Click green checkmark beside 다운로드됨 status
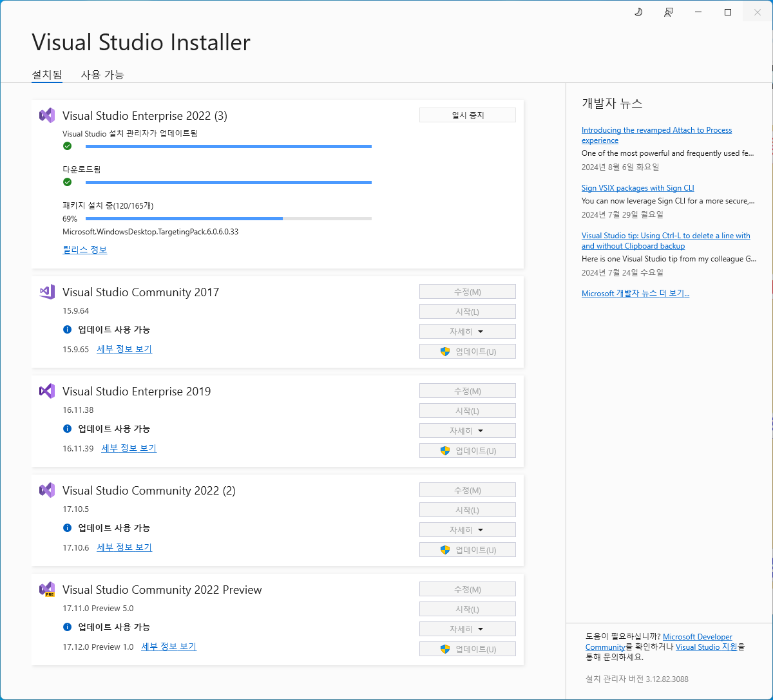773x700 pixels. pos(67,182)
